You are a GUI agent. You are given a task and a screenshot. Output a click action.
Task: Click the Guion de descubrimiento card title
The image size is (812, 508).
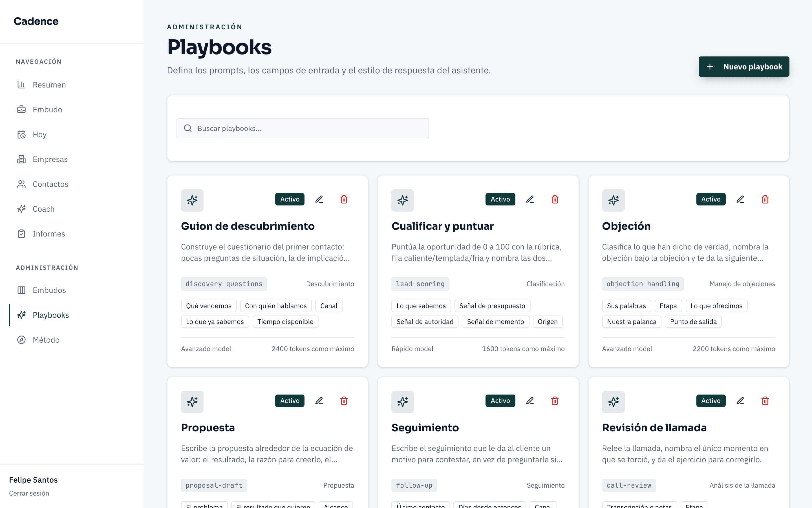[x=248, y=226]
